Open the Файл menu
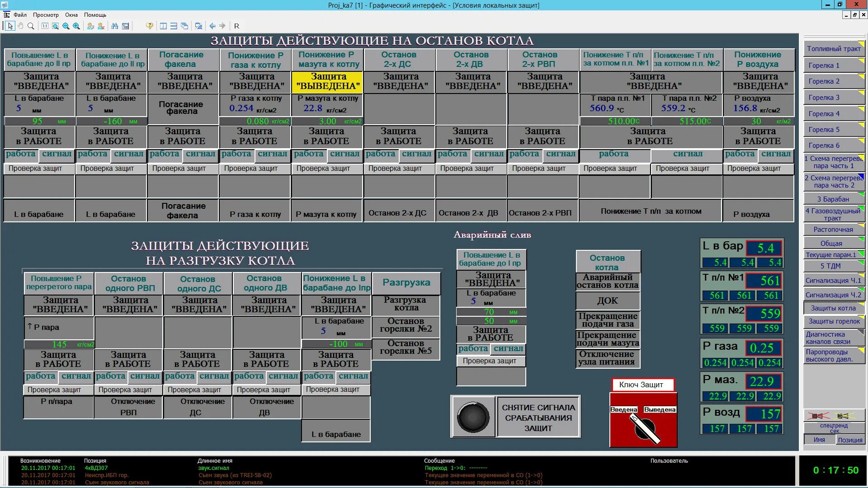868x488 pixels. (20, 14)
